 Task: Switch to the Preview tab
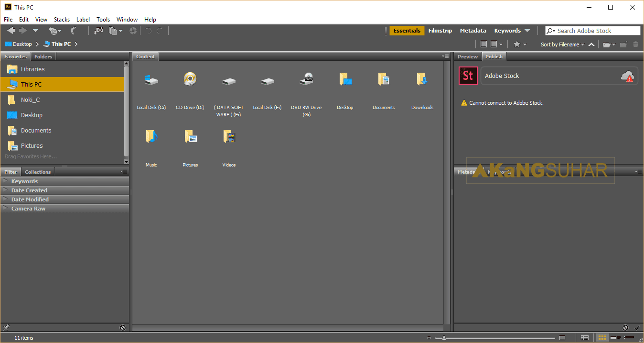[x=468, y=56]
